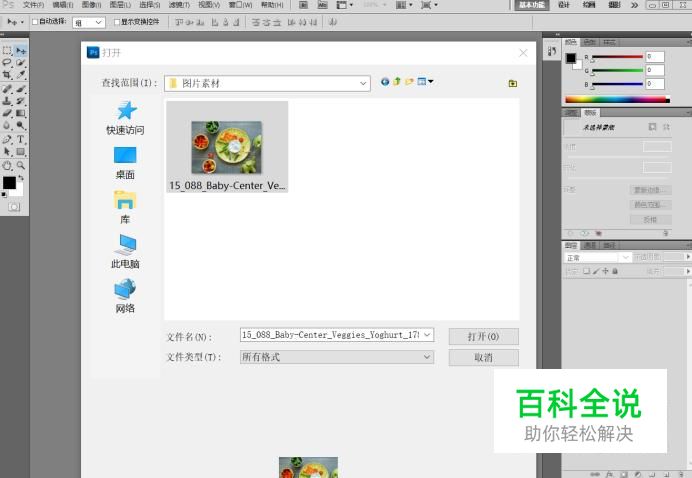The height and width of the screenshot is (478, 692).
Task: Select the History Brush tool
Action: [x=20, y=101]
